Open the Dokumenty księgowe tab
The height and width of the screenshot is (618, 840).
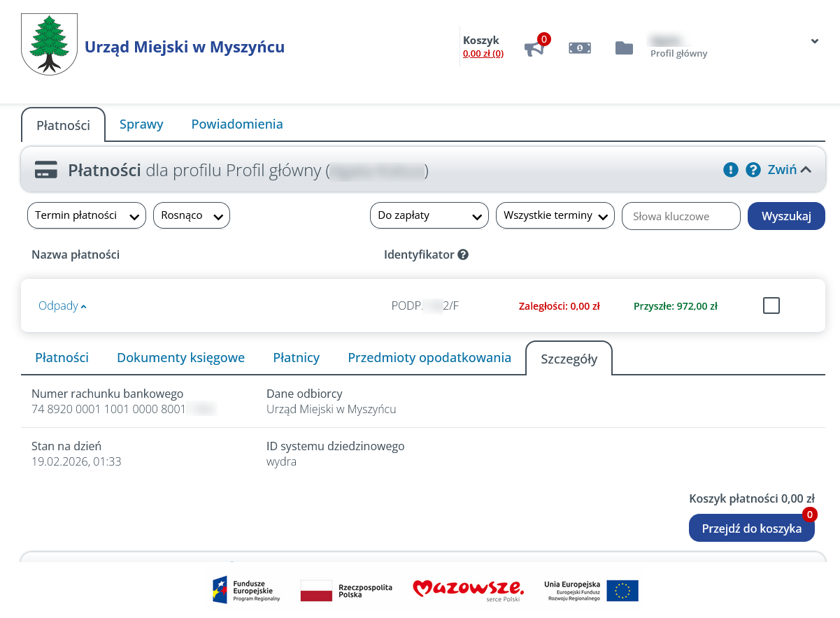[180, 358]
